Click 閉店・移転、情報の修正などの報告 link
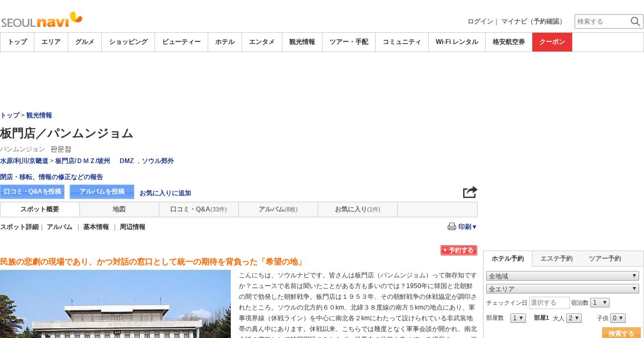This screenshot has width=644, height=338. pyautogui.click(x=52, y=177)
